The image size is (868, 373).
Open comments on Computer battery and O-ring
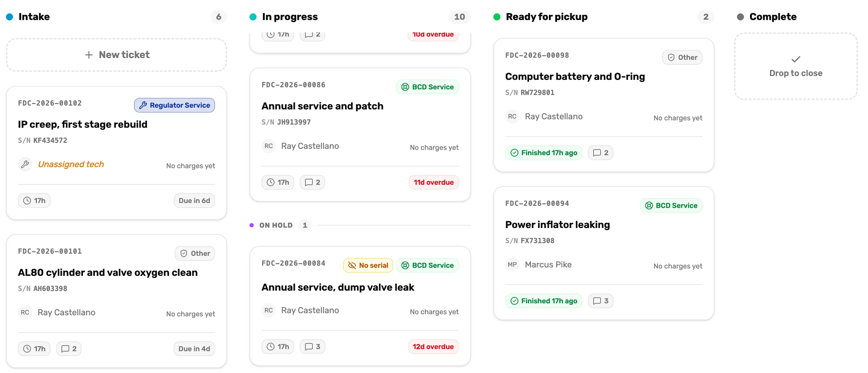point(601,153)
